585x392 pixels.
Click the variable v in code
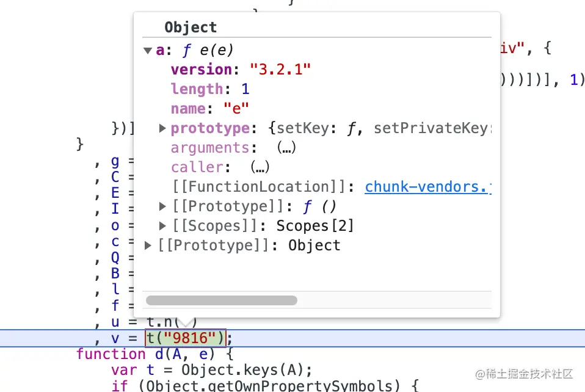tap(115, 338)
